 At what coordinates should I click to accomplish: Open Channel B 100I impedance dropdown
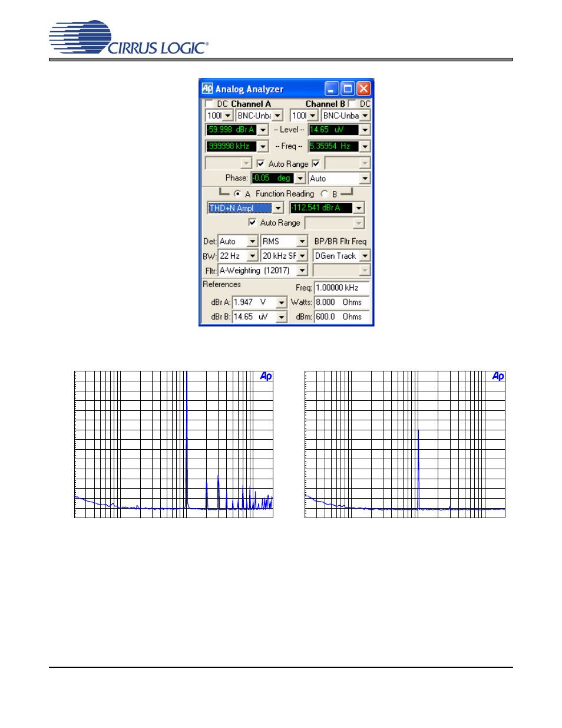(x=313, y=116)
